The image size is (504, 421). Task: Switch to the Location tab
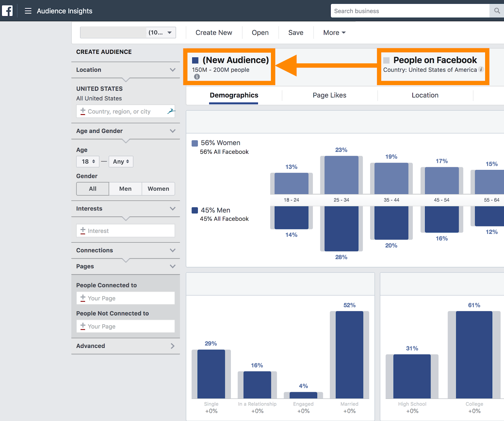[425, 95]
